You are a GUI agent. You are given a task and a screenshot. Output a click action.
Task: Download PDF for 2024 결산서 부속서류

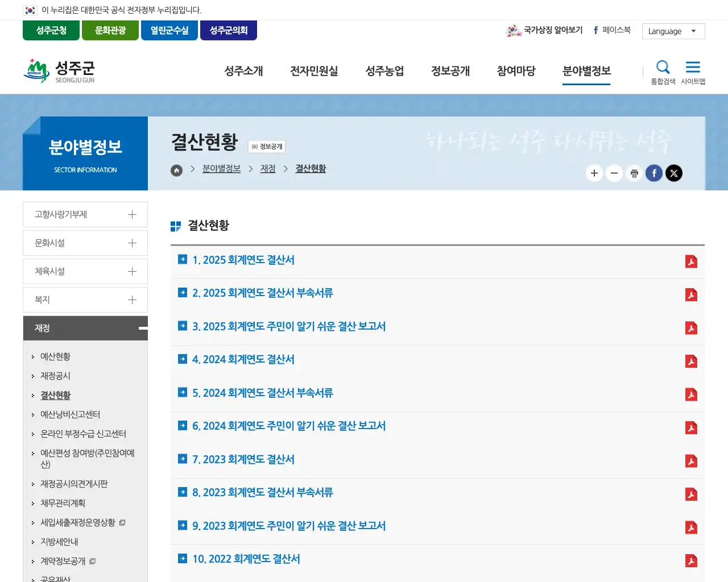tap(691, 394)
